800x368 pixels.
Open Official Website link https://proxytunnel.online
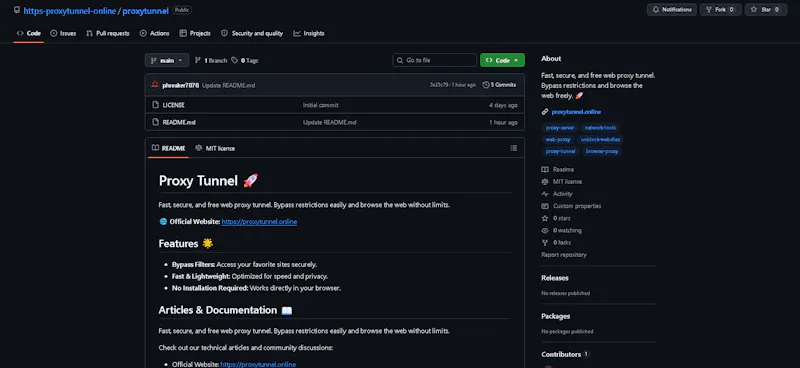pos(259,222)
